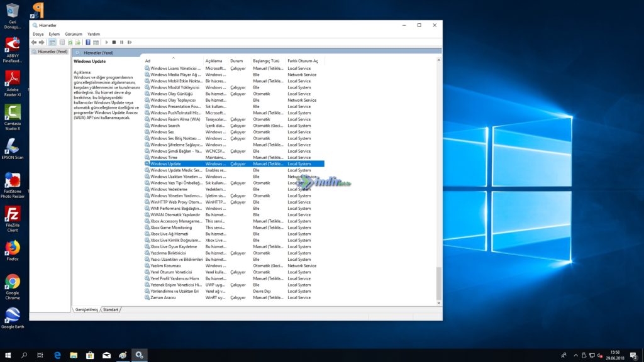
Task: Click the scrollbar down arrow in services list
Action: pos(438,303)
